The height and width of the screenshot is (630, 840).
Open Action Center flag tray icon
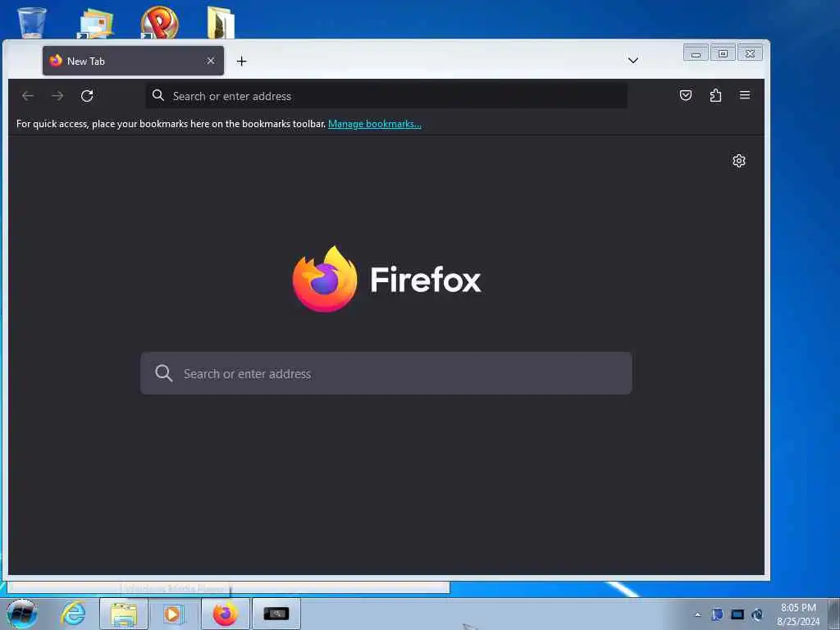pos(717,614)
